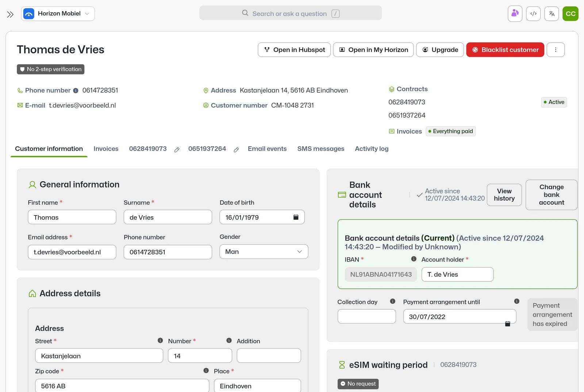Open calendar icon for payment arrangement date

pos(507,324)
